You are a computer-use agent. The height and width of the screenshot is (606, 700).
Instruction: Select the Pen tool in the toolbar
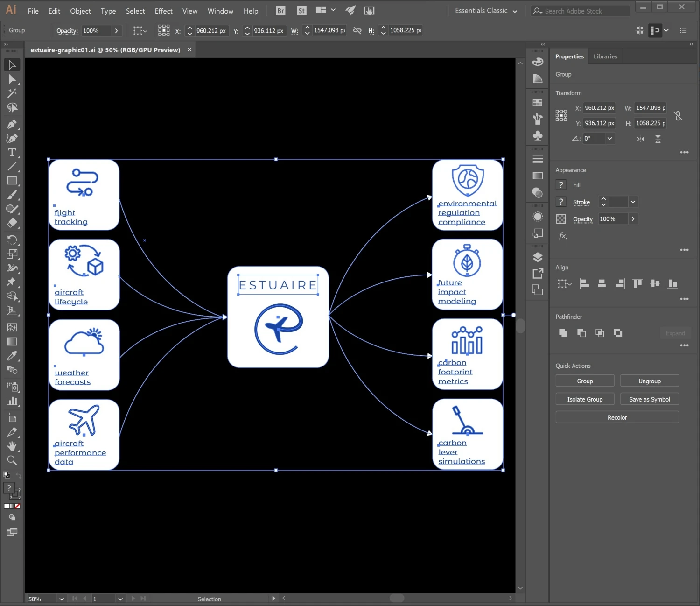pyautogui.click(x=12, y=124)
